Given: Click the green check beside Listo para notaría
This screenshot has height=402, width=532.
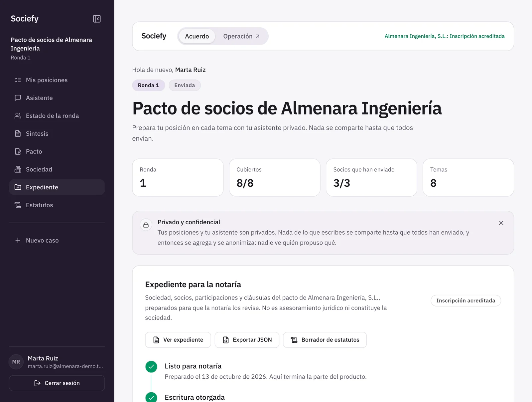Looking at the screenshot, I should pyautogui.click(x=151, y=367).
